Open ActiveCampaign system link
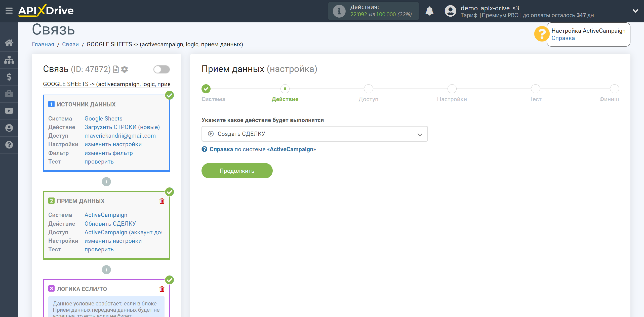The height and width of the screenshot is (317, 644). pyautogui.click(x=106, y=215)
